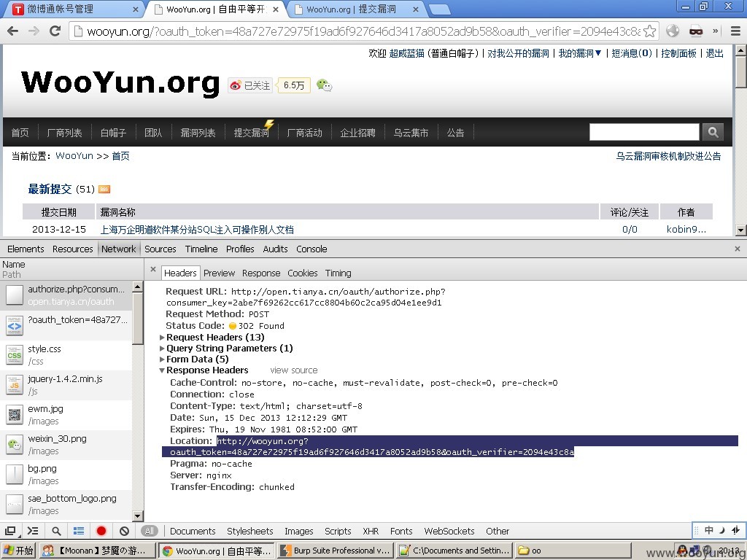Click the DevTools search magnifier icon
Image resolution: width=747 pixels, height=560 pixels.
56,531
